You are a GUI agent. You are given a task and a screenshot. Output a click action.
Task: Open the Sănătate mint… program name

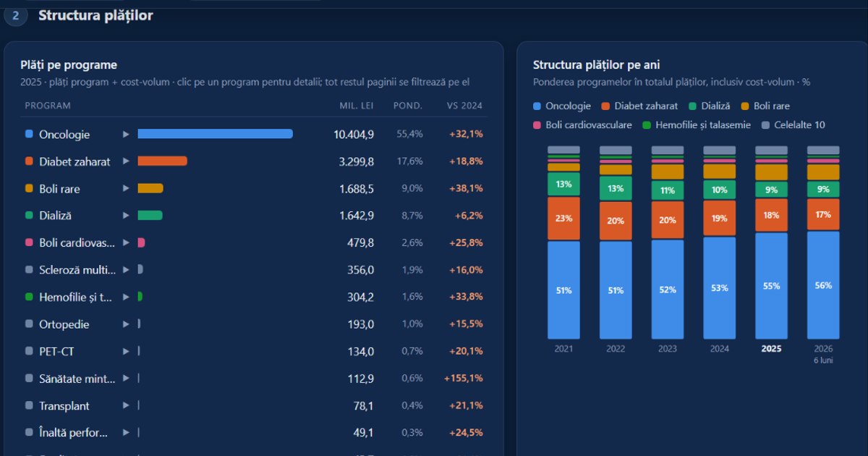(x=77, y=378)
